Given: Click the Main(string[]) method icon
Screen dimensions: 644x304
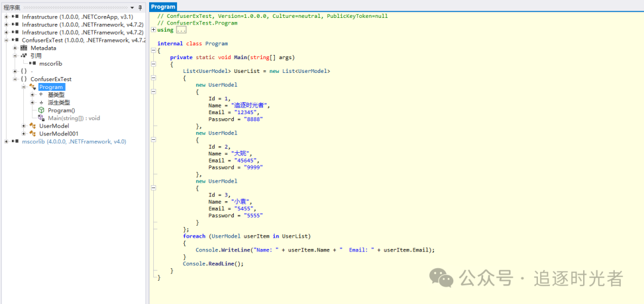Looking at the screenshot, I should [x=41, y=118].
